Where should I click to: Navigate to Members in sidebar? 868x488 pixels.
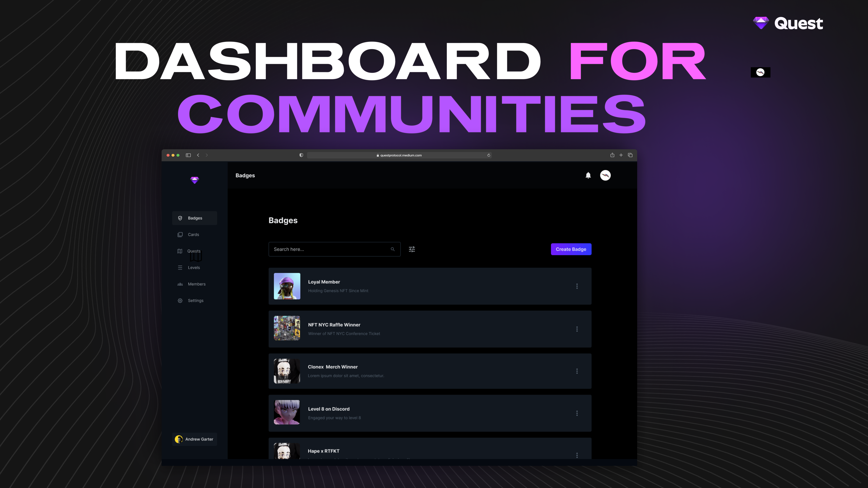coord(196,284)
